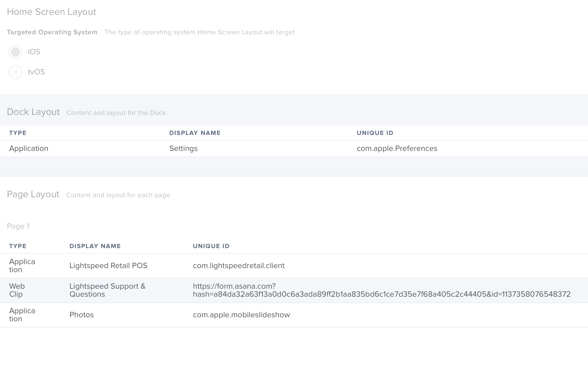Screen dimensions: 588x371
Task: Click the Application type in Photos row
Action: pos(22,315)
